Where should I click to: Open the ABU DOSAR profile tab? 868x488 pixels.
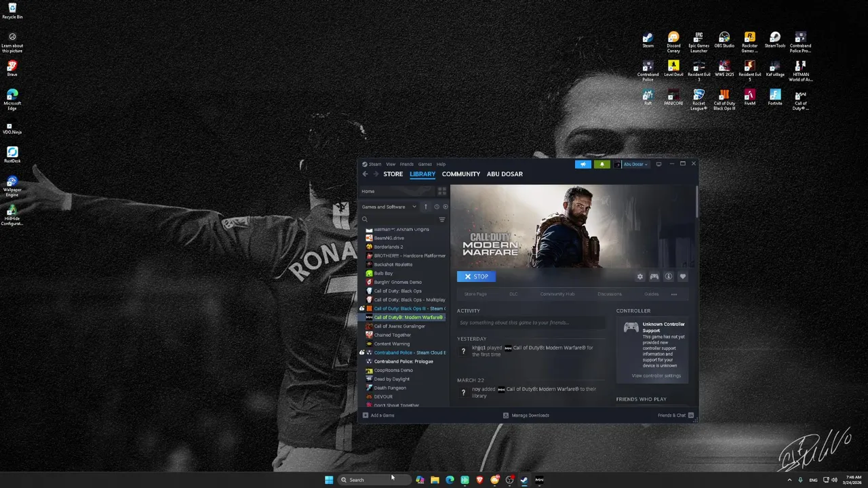point(505,174)
